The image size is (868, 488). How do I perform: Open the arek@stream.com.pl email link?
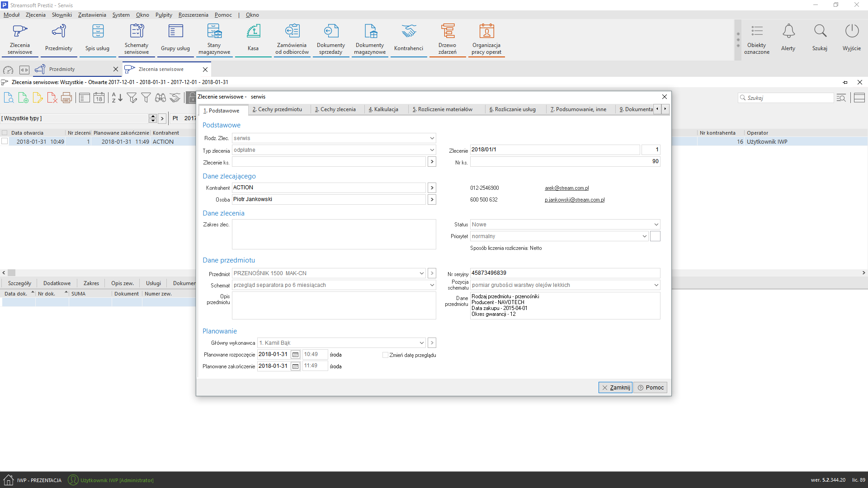[x=566, y=188]
